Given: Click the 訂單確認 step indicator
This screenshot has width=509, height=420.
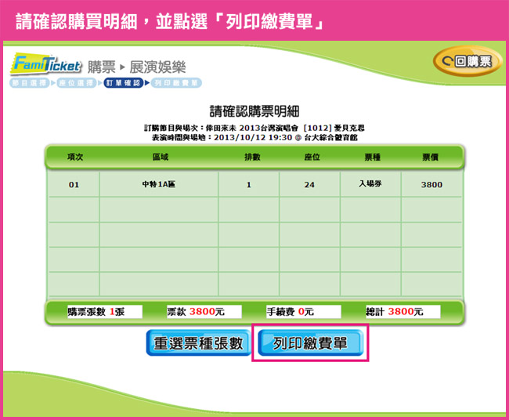Looking at the screenshot, I should click(x=123, y=82).
